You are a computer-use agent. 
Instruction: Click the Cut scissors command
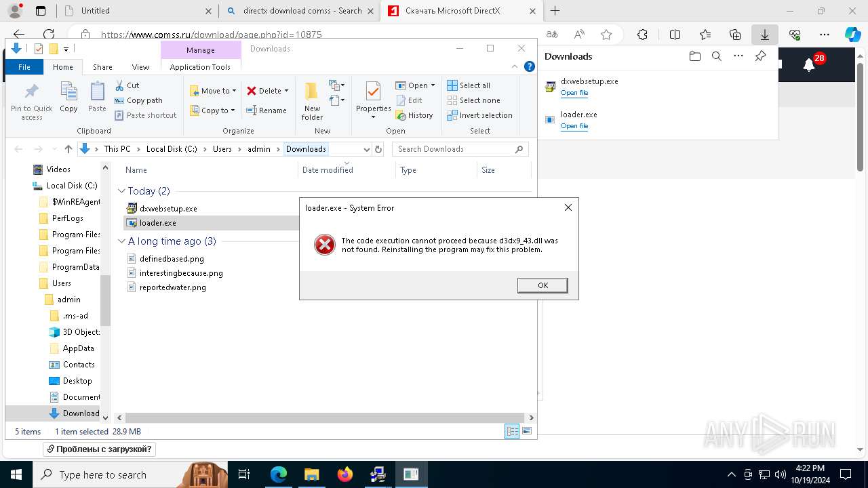(127, 85)
